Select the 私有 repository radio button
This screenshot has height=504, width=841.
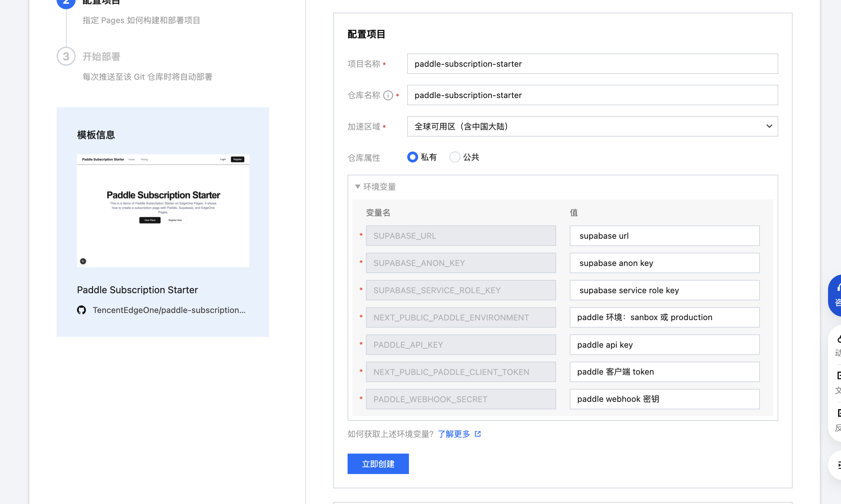tap(412, 157)
